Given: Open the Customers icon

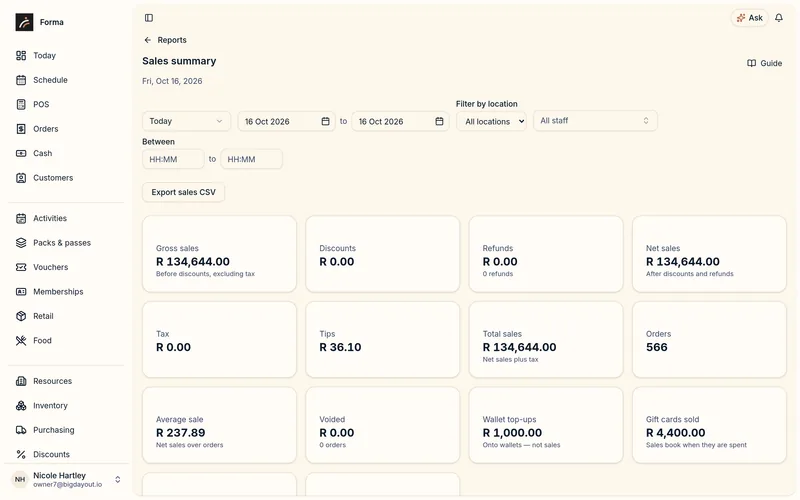Looking at the screenshot, I should pos(21,178).
